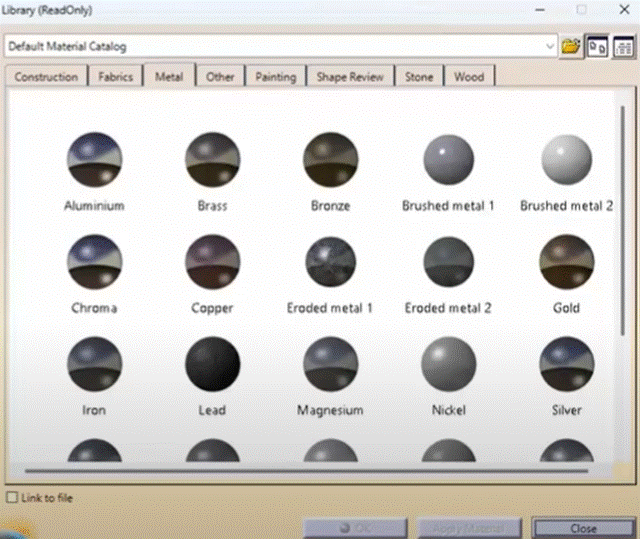Choose the Brass material icon

click(x=212, y=160)
